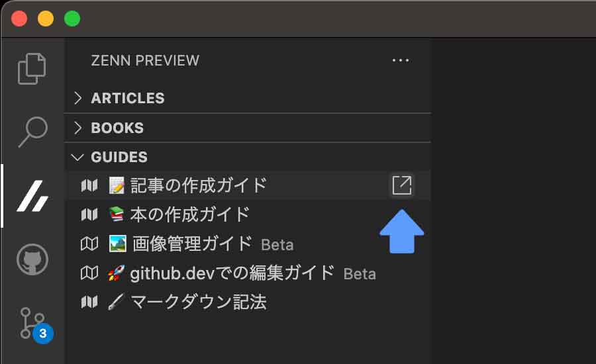The height and width of the screenshot is (364, 596).
Task: Expand the BOOKS section
Action: [248, 128]
